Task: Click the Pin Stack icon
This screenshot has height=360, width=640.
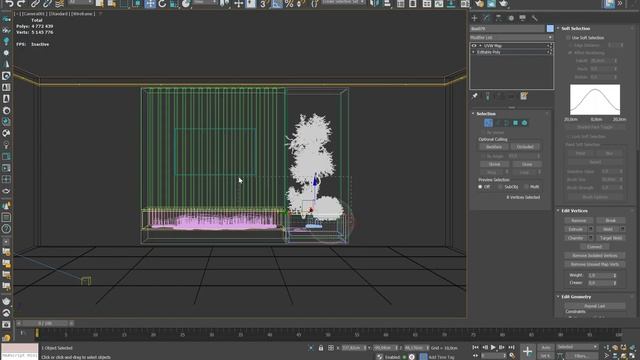Action: coord(475,96)
